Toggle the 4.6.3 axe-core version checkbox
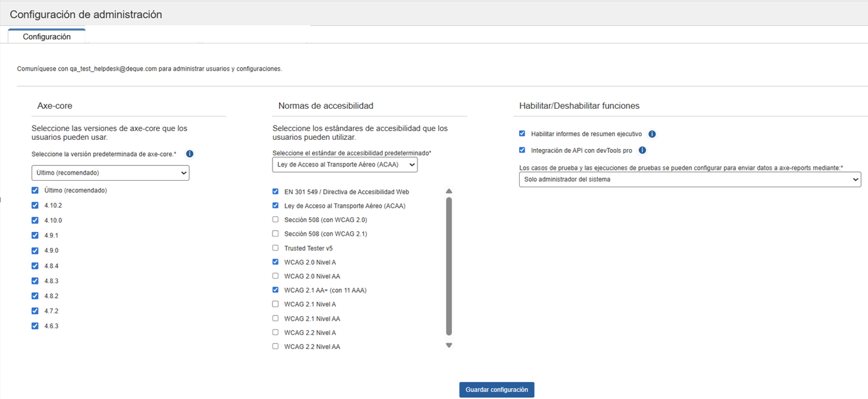Image resolution: width=868 pixels, height=399 pixels. [x=35, y=326]
